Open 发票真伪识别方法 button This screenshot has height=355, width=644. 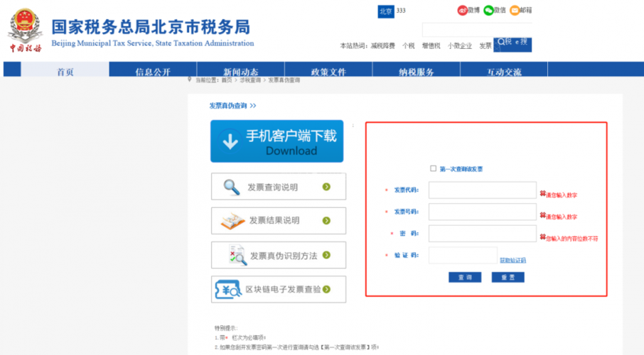(279, 255)
